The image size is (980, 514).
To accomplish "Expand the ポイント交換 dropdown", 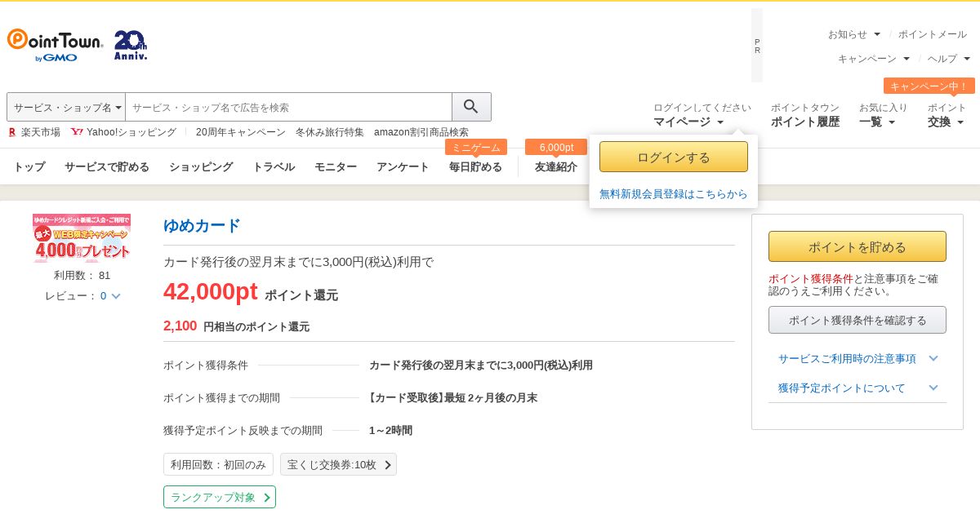I will (947, 115).
